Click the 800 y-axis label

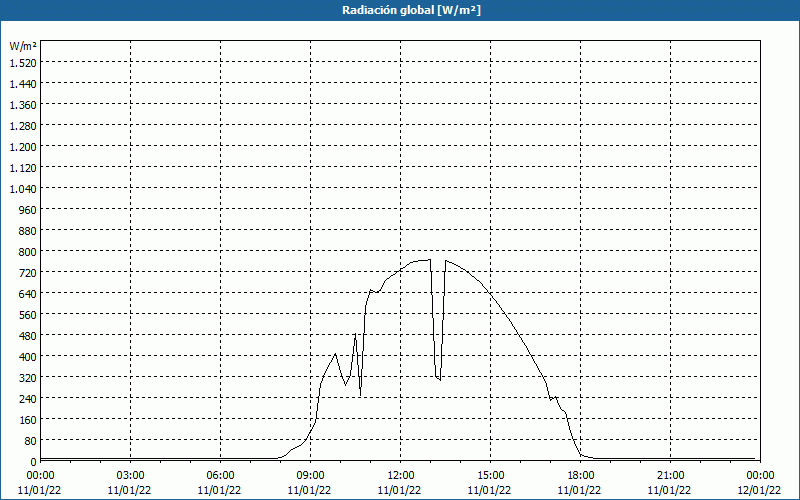28,252
